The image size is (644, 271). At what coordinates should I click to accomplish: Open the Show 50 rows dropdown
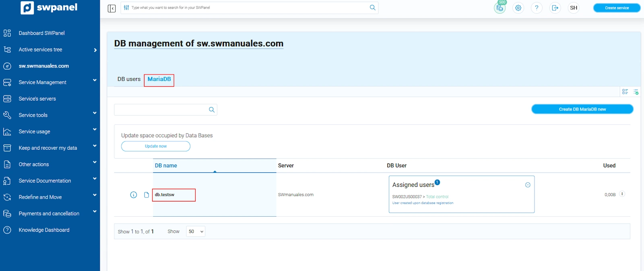click(196, 232)
